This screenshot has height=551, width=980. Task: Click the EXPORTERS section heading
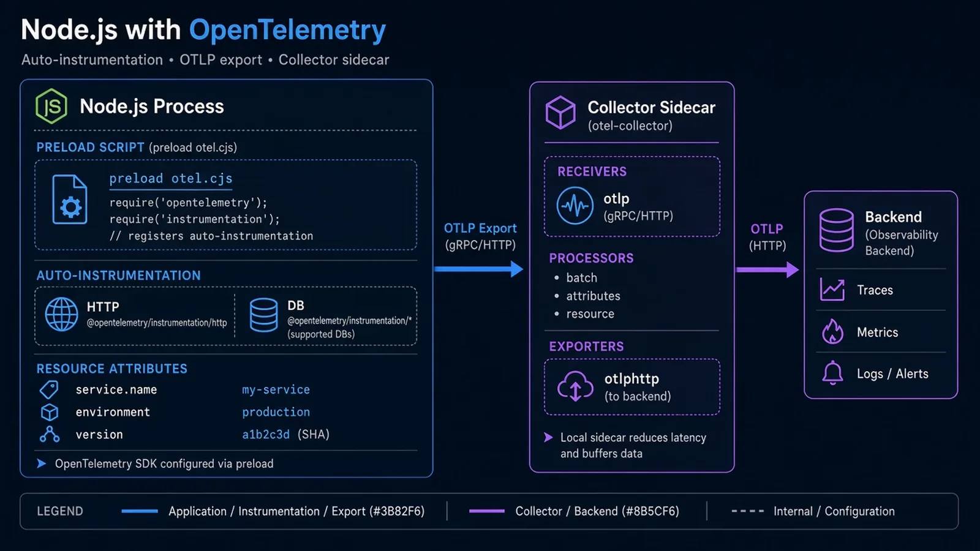click(x=586, y=347)
